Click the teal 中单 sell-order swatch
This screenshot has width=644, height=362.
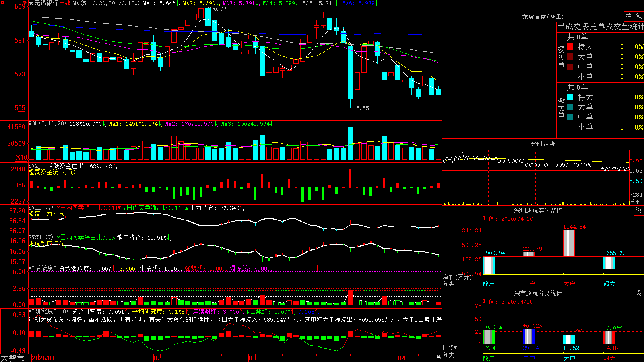570,117
